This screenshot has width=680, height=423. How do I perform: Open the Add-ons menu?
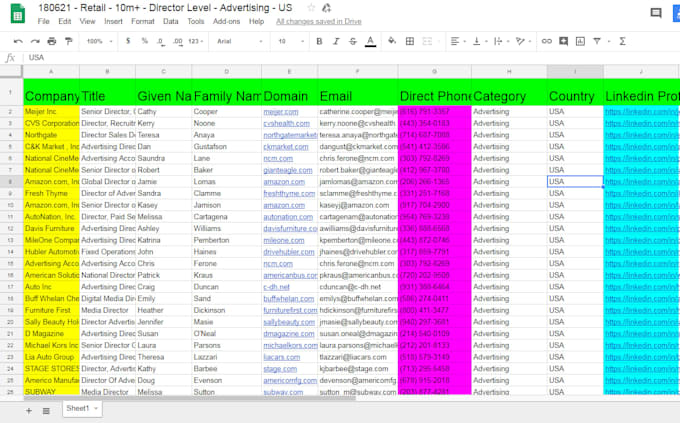[226, 21]
